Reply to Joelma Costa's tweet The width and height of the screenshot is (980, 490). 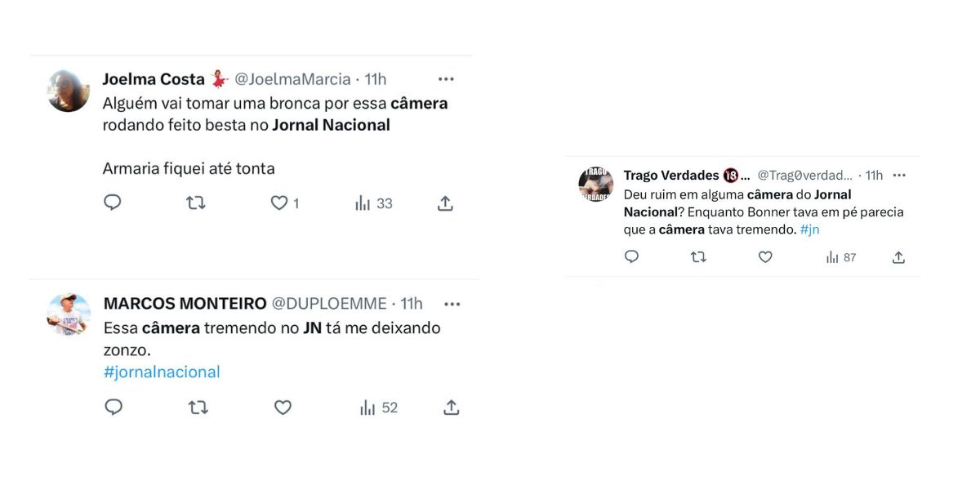coord(113,203)
